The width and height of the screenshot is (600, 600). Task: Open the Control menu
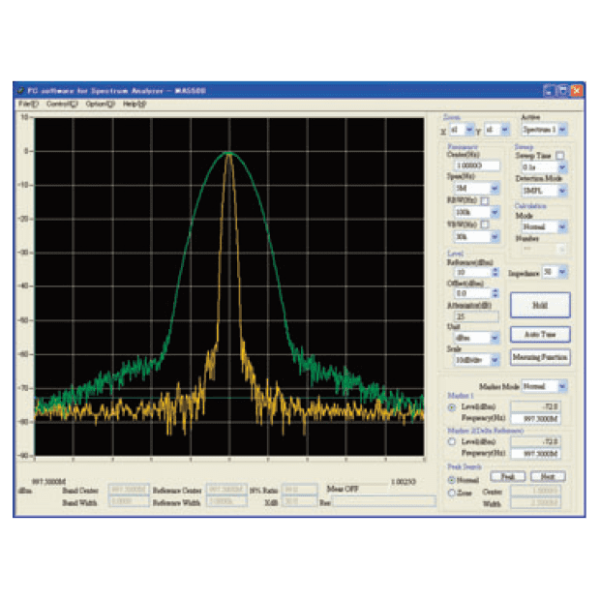coord(62,104)
